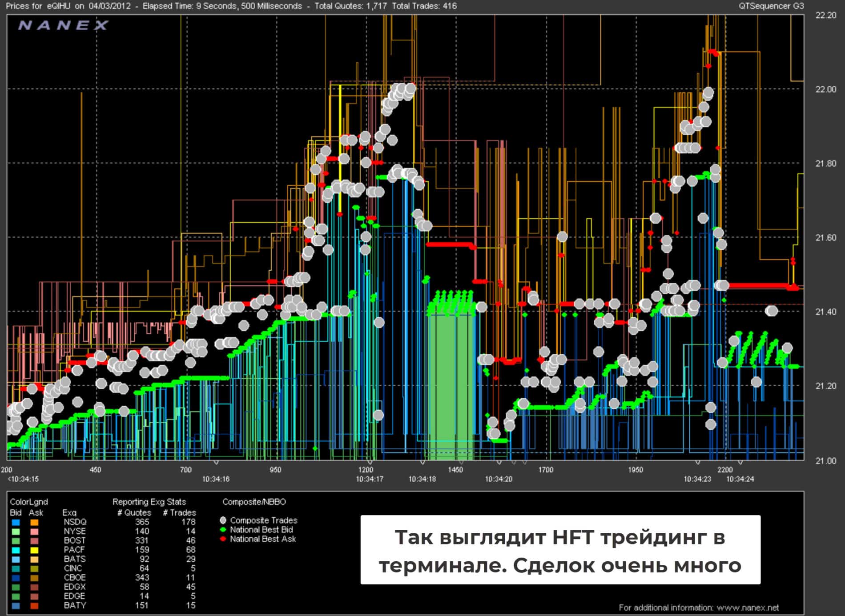Click the NSDQ exchange row label
Screen dimensions: 845x616
click(x=75, y=522)
